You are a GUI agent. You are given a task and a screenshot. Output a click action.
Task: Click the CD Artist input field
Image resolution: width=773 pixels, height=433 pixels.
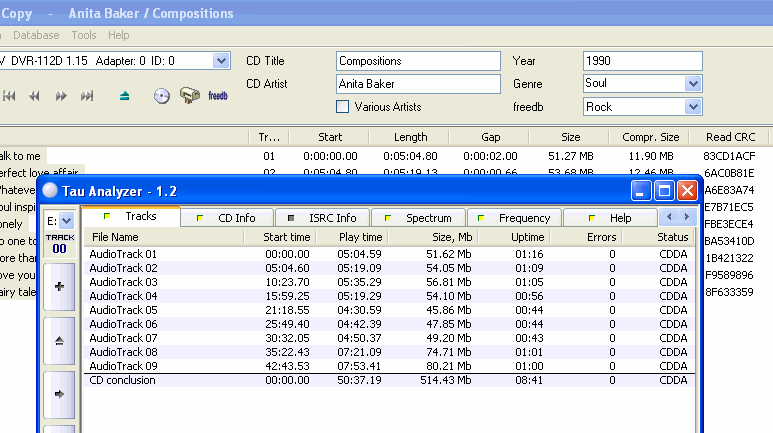pyautogui.click(x=418, y=84)
